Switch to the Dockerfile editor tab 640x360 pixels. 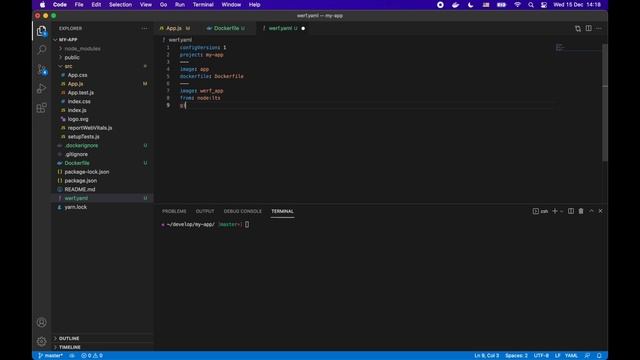pyautogui.click(x=226, y=29)
